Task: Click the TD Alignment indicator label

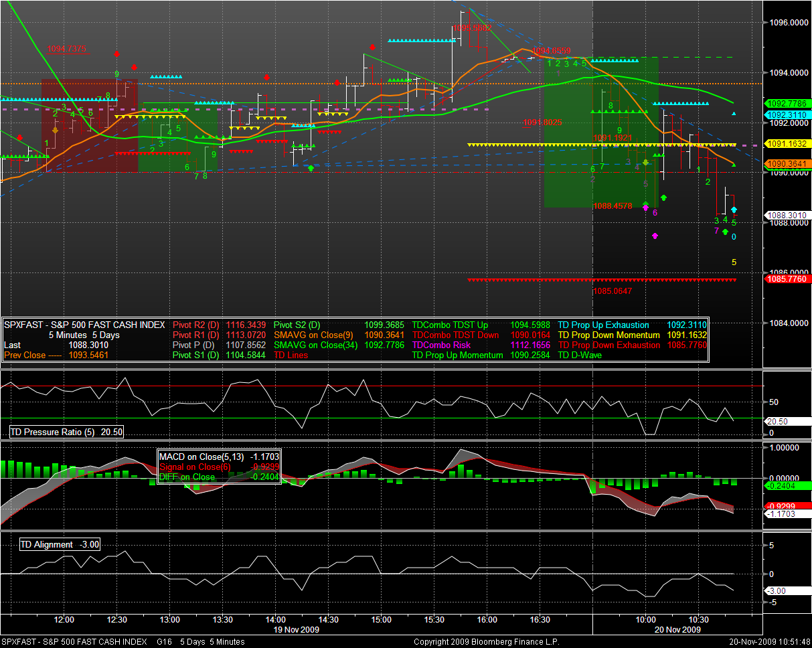Action: coord(60,545)
